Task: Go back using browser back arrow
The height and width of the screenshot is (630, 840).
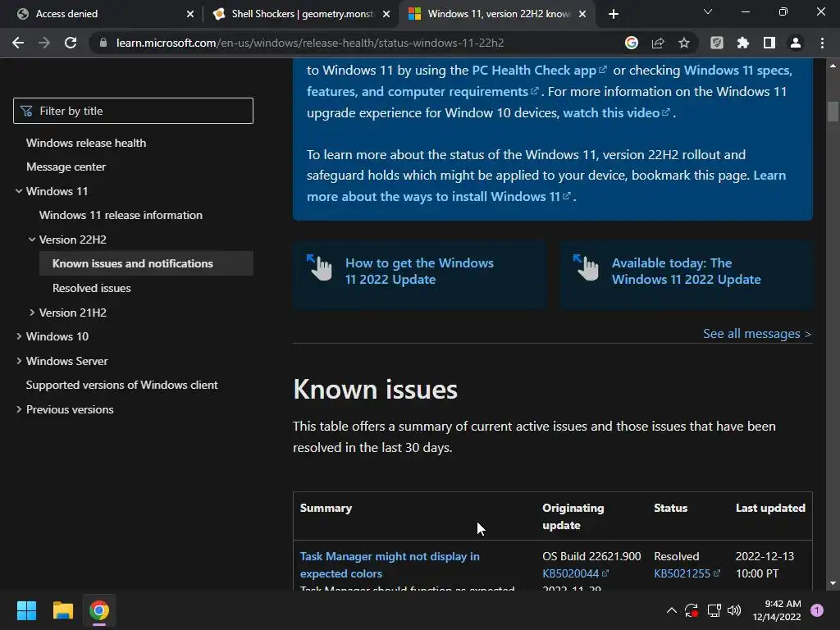Action: coord(18,43)
